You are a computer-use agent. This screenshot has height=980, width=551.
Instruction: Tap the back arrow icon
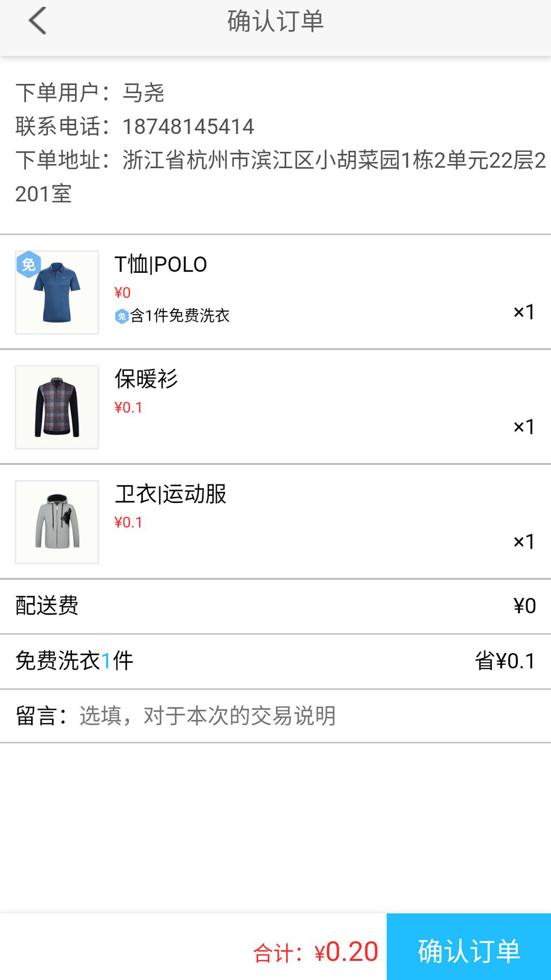pyautogui.click(x=37, y=21)
